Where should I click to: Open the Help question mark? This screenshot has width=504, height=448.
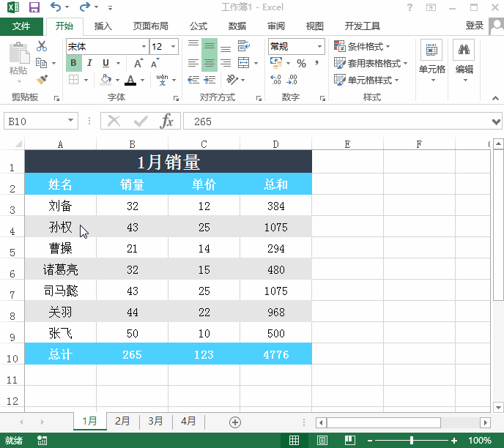pyautogui.click(x=409, y=7)
